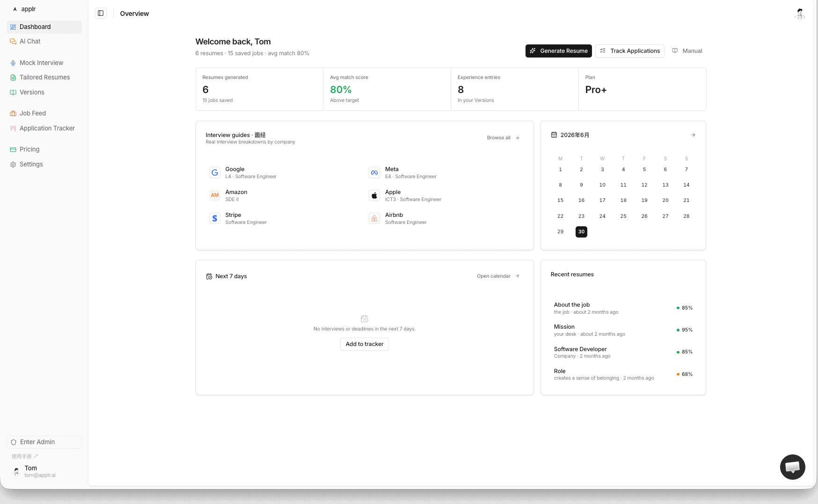Open Stripe Software Engineer guide
The height and width of the screenshot is (504, 818).
pyautogui.click(x=285, y=218)
